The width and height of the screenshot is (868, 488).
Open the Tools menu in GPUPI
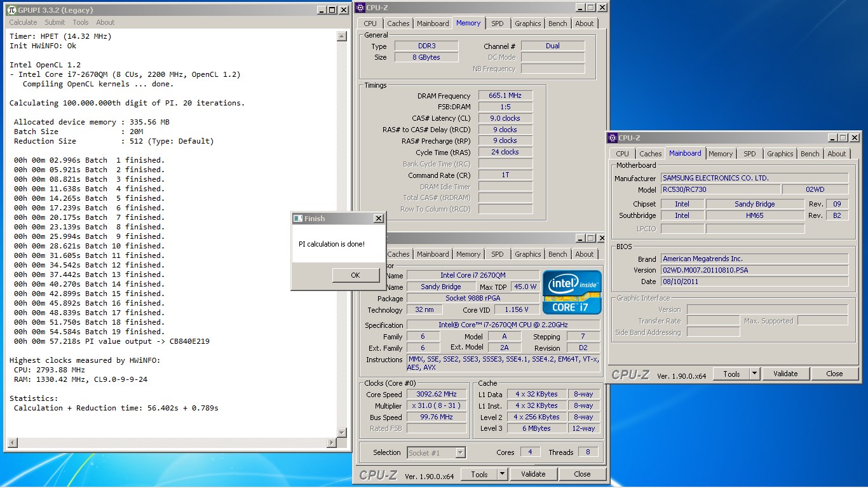click(x=81, y=22)
